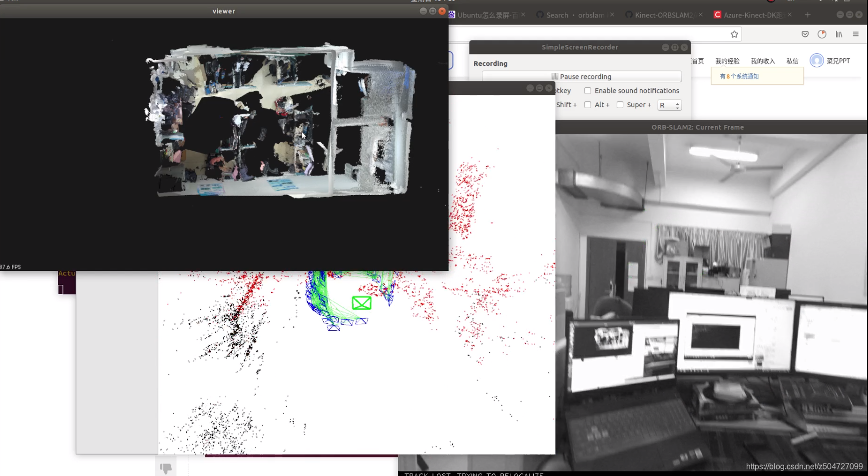This screenshot has width=868, height=476.
Task: Close the point cloud viewer window
Action: [x=442, y=11]
